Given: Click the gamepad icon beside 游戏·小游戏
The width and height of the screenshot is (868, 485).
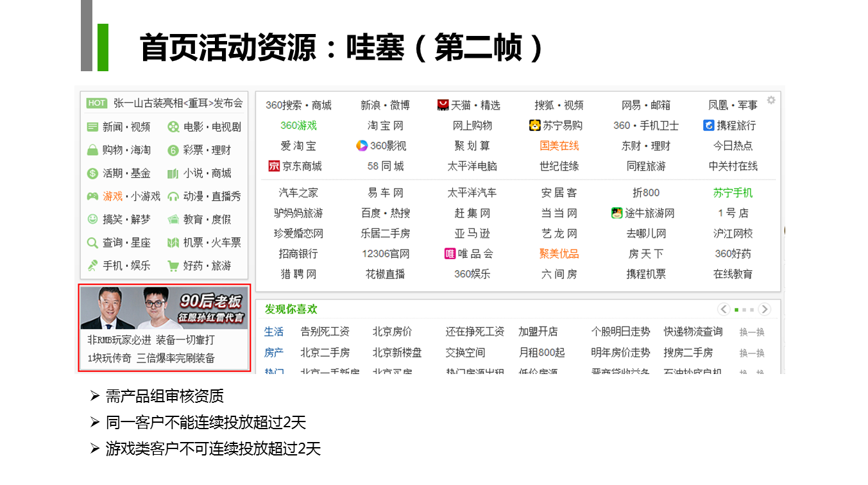Looking at the screenshot, I should coord(92,196).
